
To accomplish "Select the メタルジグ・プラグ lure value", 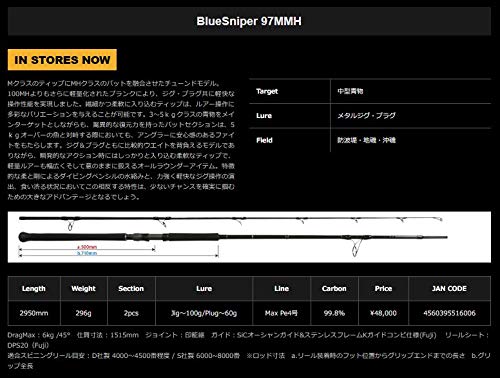I will click(x=366, y=116).
